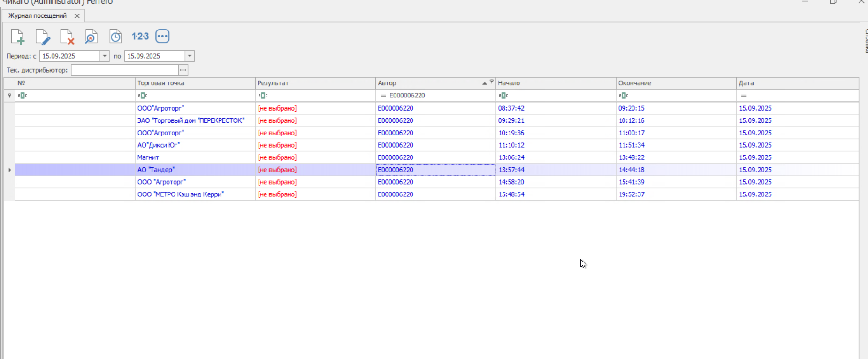Click the add new visit document icon

pyautogui.click(x=17, y=37)
